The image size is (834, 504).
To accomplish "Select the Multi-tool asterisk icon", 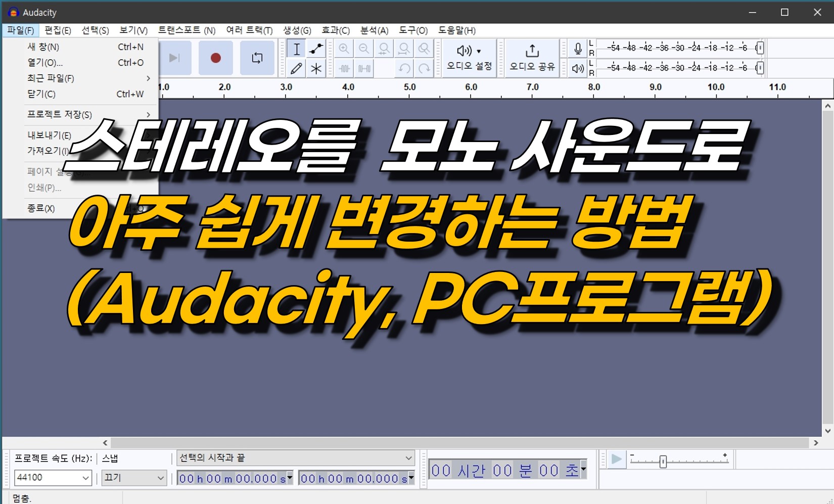I will tap(316, 68).
